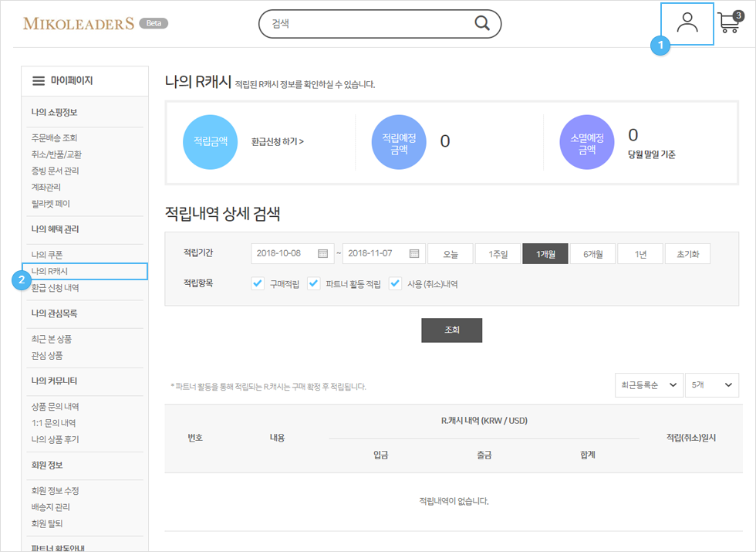This screenshot has width=756, height=552.
Task: Click the search magnifier icon
Action: 482,23
